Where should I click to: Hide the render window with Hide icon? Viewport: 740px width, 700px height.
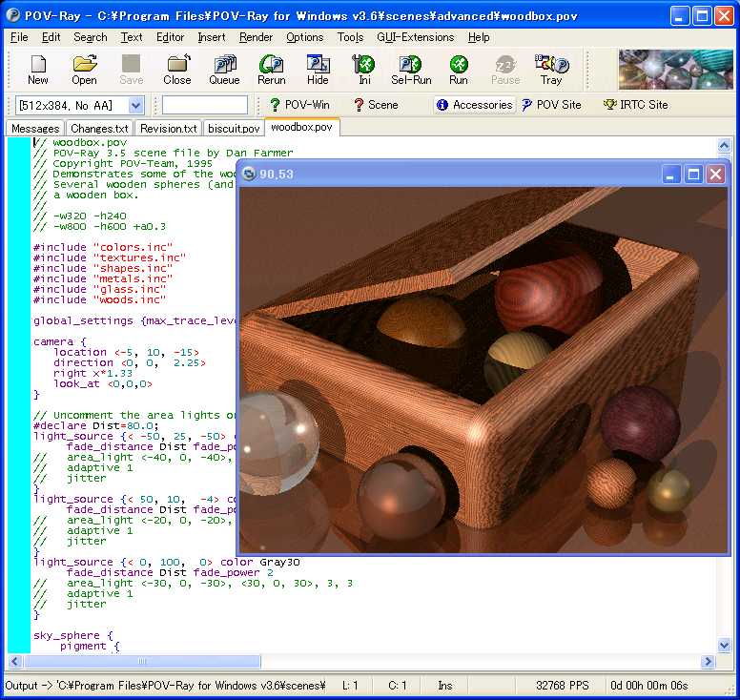(x=318, y=70)
